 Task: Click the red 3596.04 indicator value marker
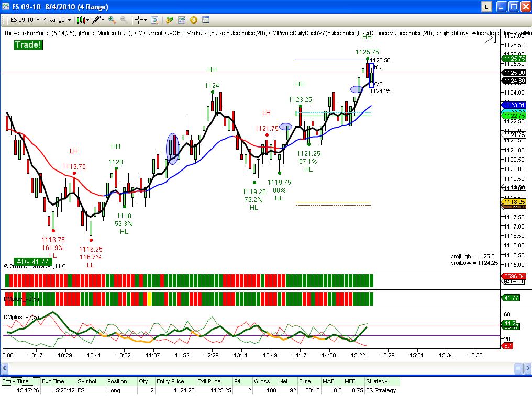(x=514, y=276)
